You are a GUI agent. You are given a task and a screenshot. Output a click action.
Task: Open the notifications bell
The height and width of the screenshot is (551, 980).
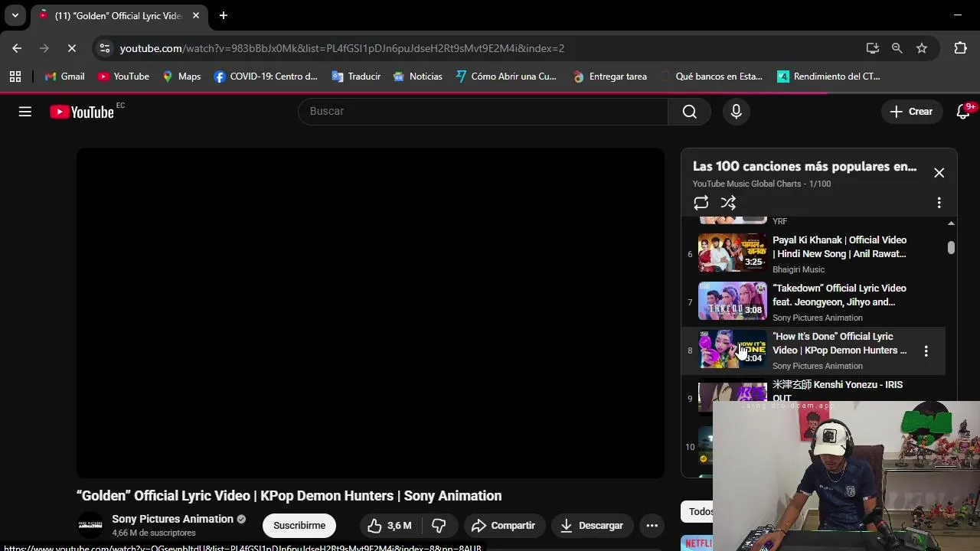click(x=964, y=112)
